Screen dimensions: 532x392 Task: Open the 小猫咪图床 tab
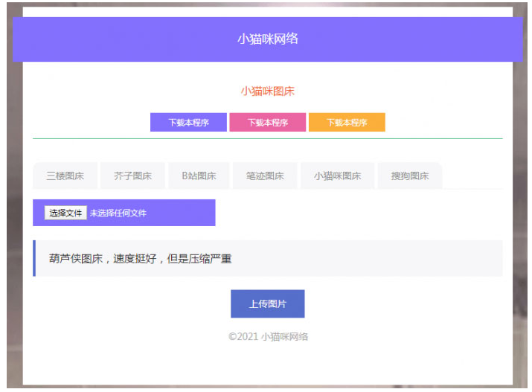[x=338, y=176]
